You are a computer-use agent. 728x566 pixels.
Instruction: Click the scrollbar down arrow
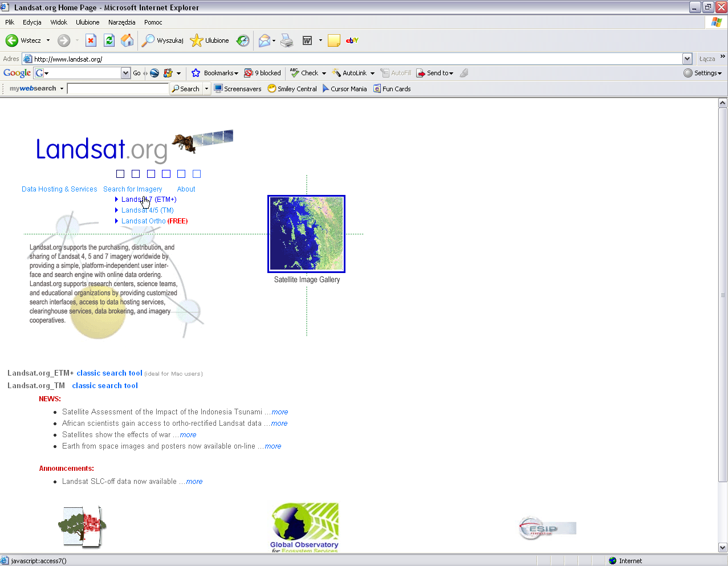pyautogui.click(x=723, y=548)
